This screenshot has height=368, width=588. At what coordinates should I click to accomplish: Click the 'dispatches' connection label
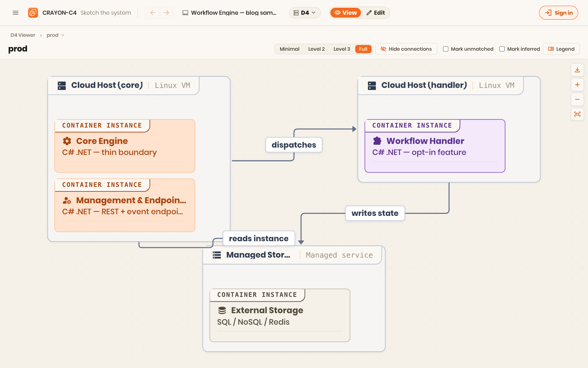(x=294, y=145)
